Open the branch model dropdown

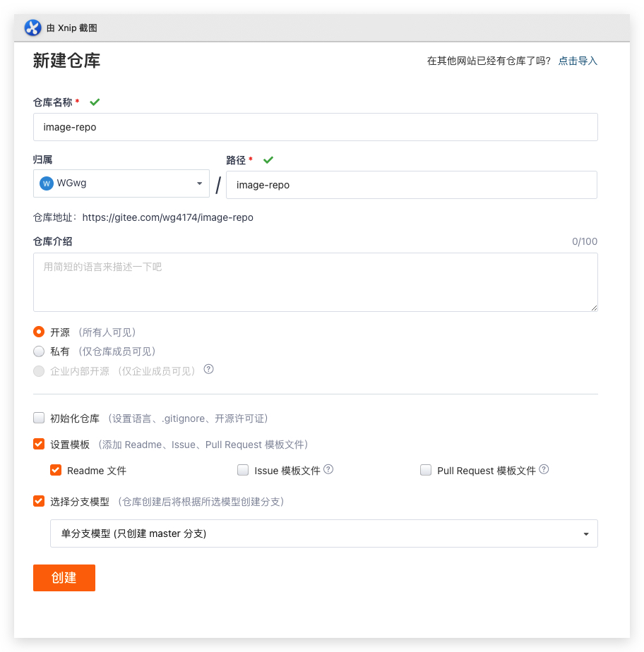[x=585, y=533]
